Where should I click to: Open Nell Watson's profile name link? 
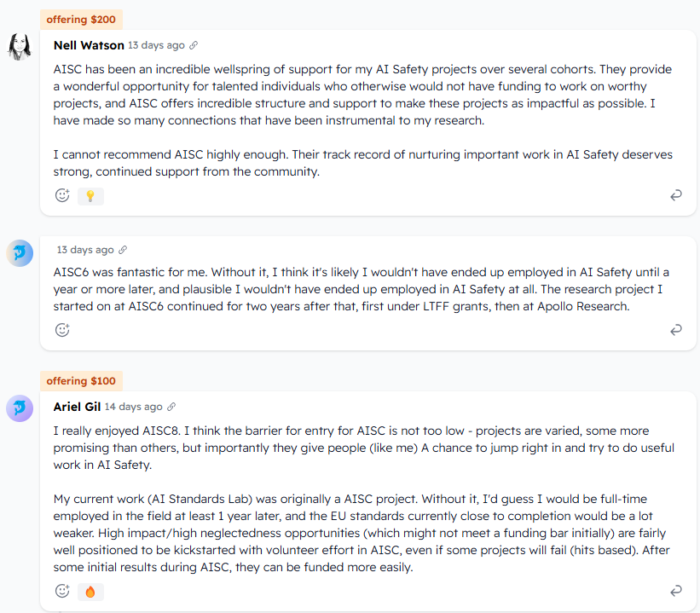pyautogui.click(x=89, y=45)
